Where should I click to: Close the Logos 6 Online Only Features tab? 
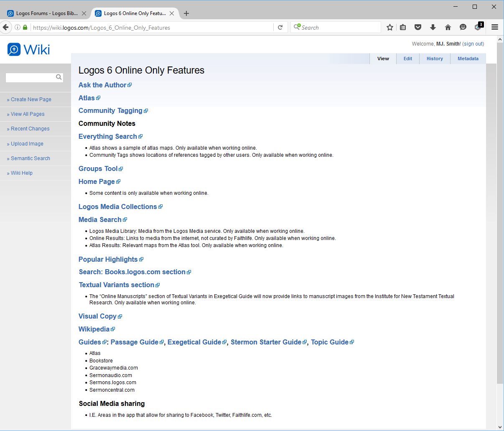click(172, 13)
